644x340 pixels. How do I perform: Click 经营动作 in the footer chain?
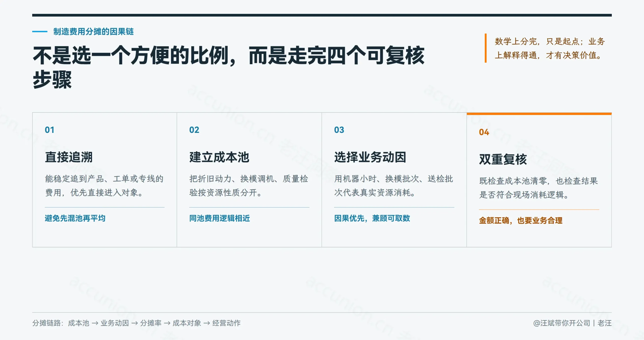click(226, 323)
